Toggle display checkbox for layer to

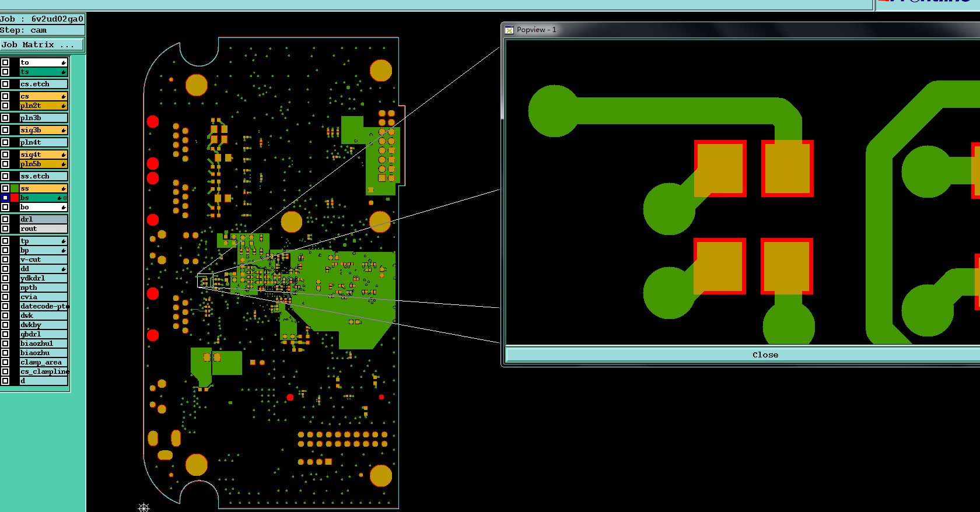(5, 62)
